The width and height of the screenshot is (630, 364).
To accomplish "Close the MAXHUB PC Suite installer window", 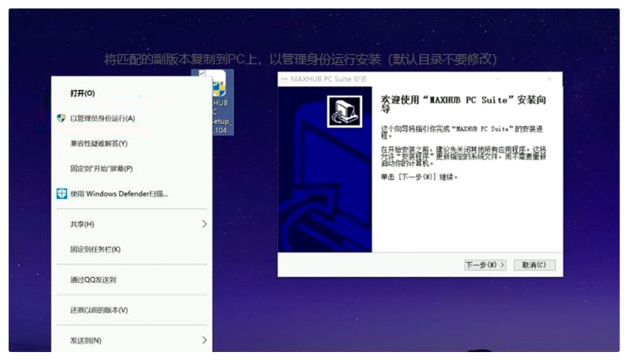I will point(549,79).
